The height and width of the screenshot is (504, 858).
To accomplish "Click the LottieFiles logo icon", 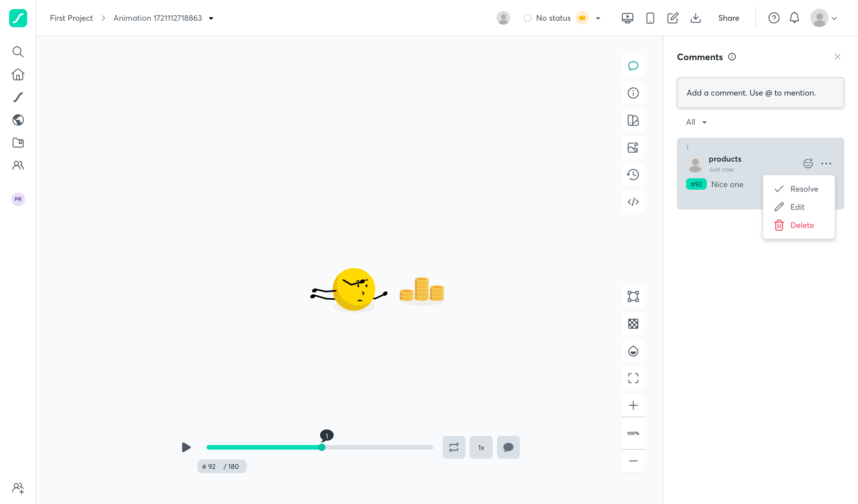I will [x=18, y=18].
